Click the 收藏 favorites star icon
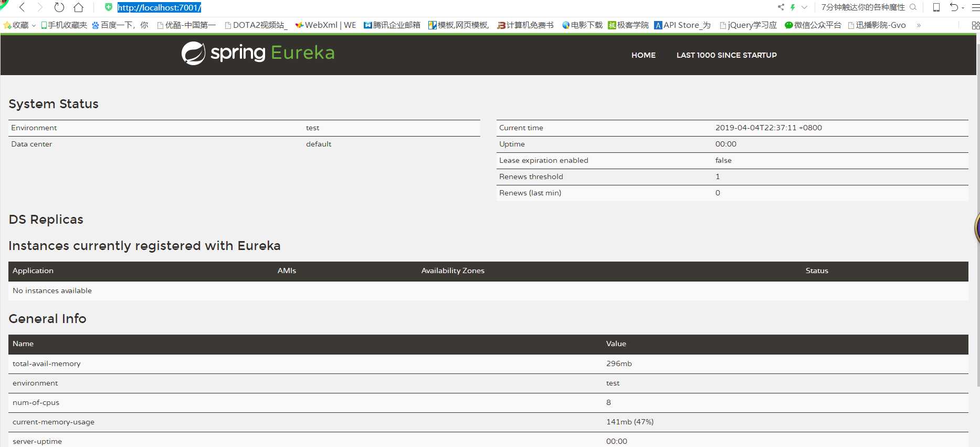Viewport: 980px width, 447px height. (x=7, y=25)
